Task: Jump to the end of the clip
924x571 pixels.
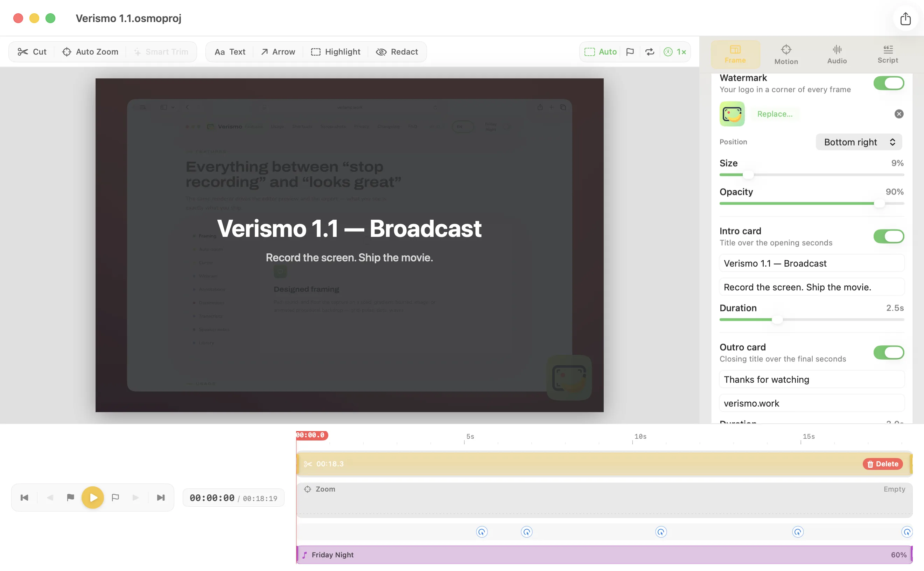Action: tap(161, 498)
